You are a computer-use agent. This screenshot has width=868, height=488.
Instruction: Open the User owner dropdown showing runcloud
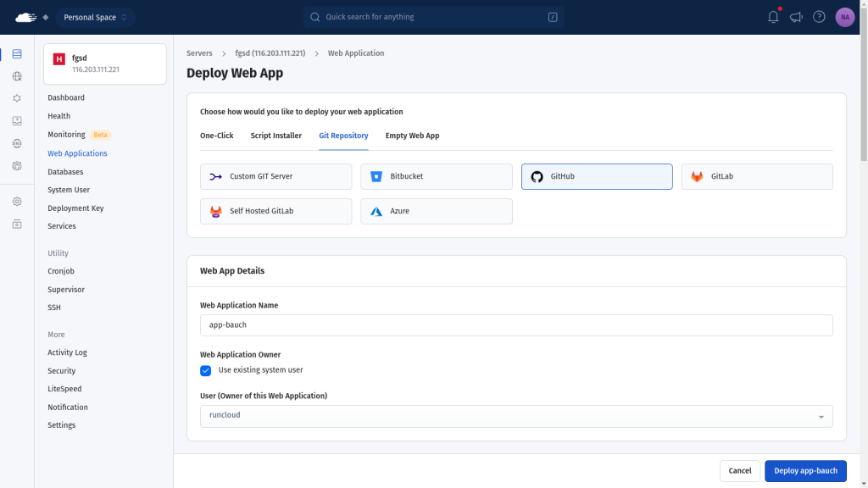515,416
